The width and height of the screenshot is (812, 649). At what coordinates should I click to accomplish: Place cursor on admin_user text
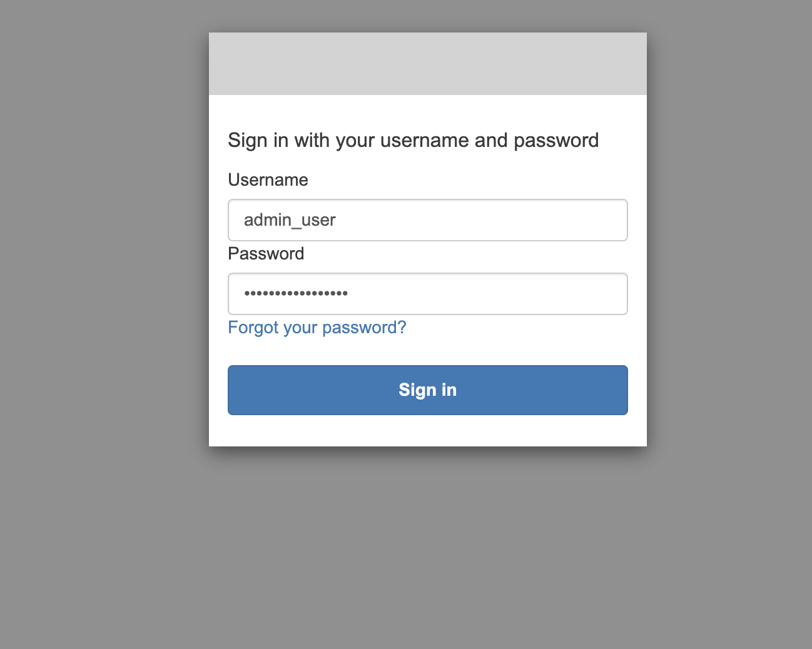[x=290, y=220]
